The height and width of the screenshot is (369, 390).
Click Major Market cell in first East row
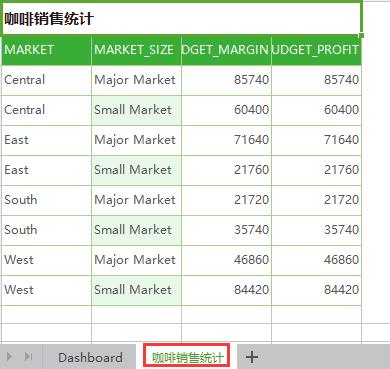pos(137,140)
